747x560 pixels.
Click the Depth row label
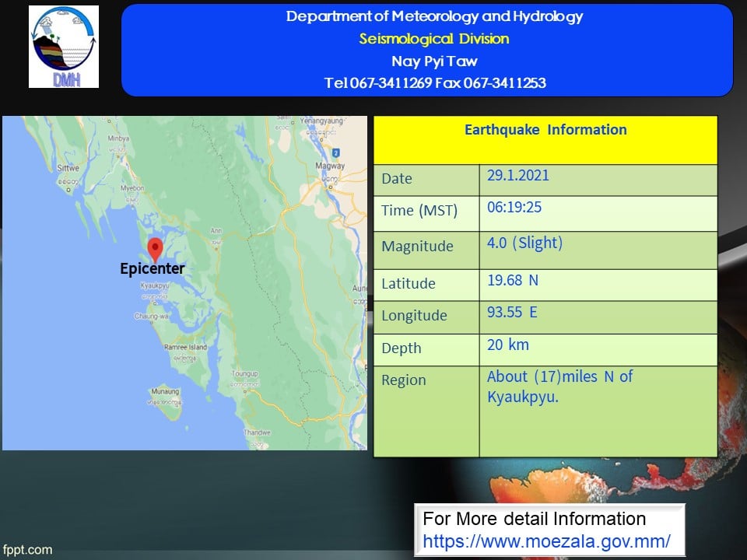[402, 348]
